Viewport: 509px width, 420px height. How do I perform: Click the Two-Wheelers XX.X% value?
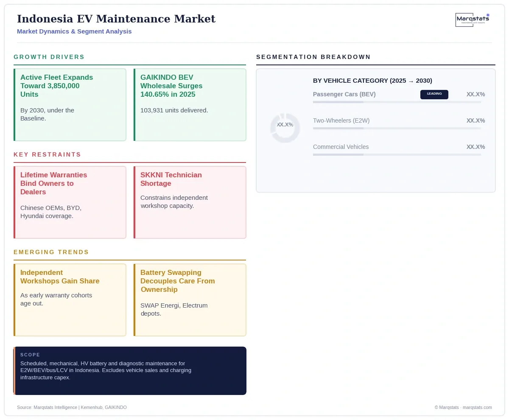pos(475,120)
